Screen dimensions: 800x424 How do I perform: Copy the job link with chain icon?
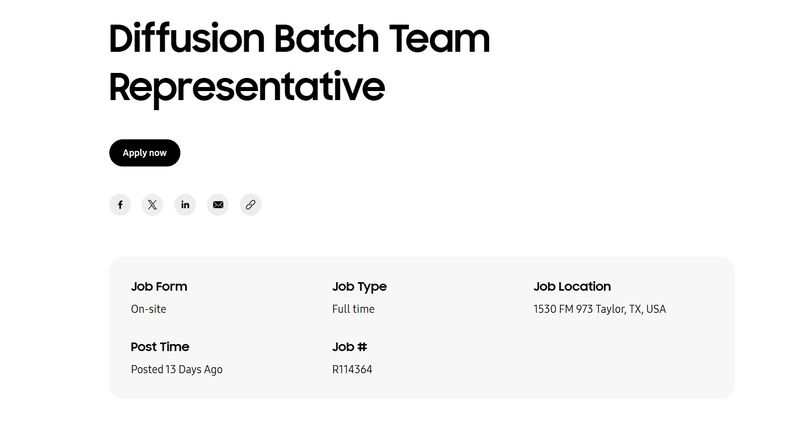[250, 205]
